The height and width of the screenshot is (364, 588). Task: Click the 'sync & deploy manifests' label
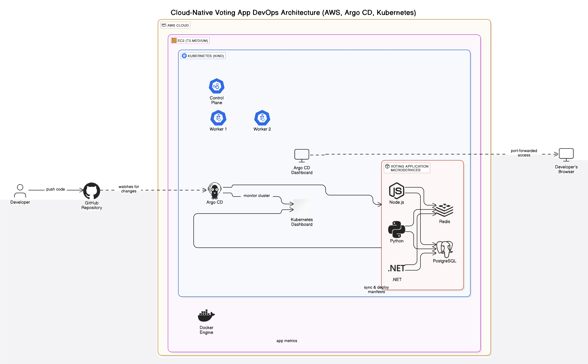pyautogui.click(x=376, y=289)
